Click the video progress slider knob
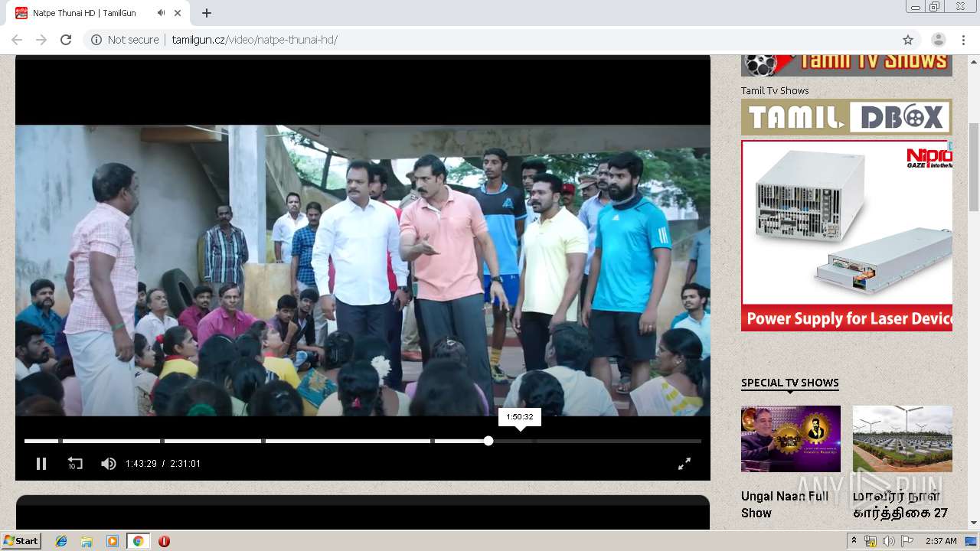 click(x=488, y=441)
